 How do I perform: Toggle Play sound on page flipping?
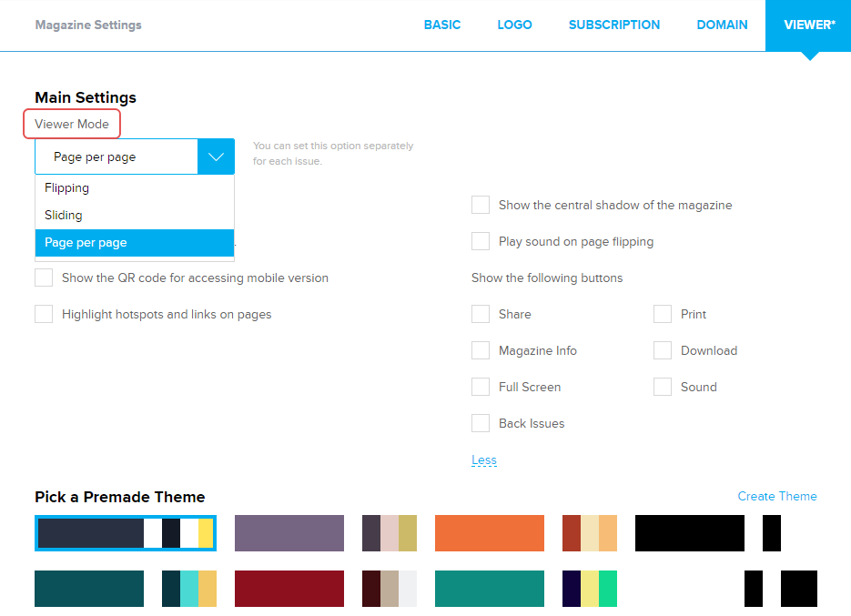pos(481,242)
